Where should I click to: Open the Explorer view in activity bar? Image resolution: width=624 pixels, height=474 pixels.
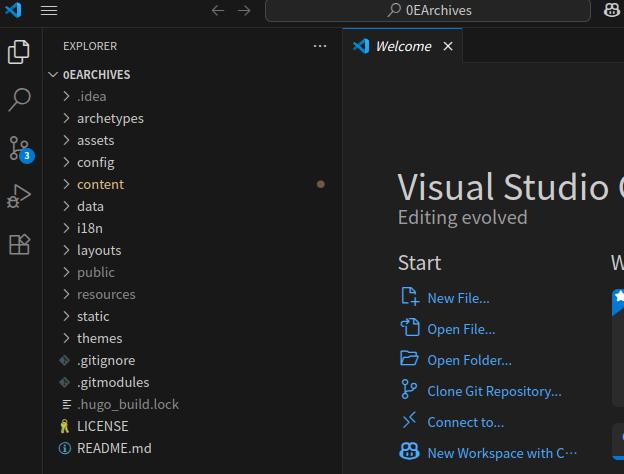tap(19, 52)
